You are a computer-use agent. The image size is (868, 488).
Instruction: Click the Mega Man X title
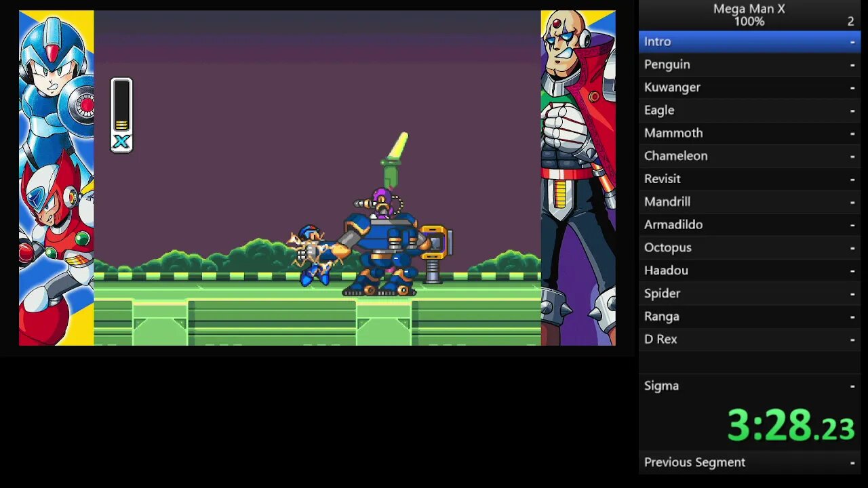pos(749,9)
